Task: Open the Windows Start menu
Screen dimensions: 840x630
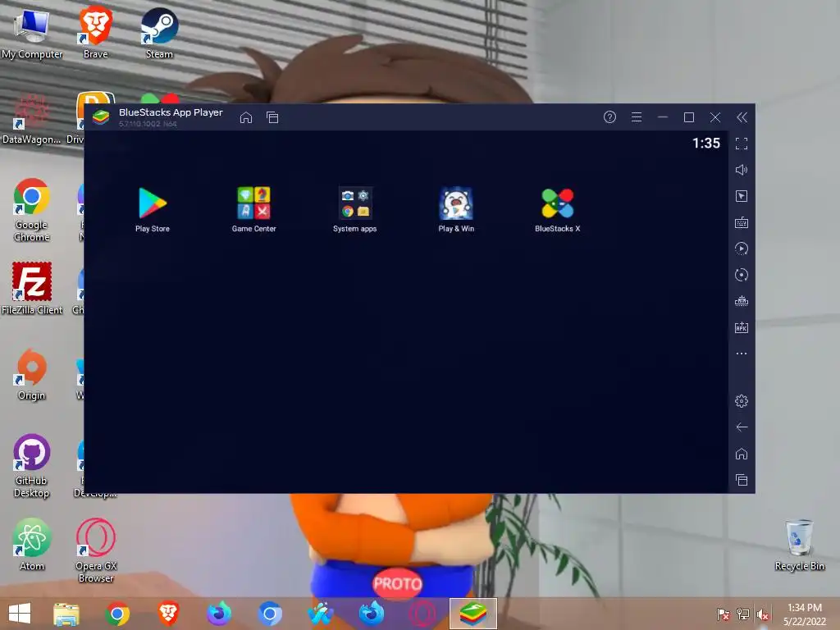Action: pos(20,614)
